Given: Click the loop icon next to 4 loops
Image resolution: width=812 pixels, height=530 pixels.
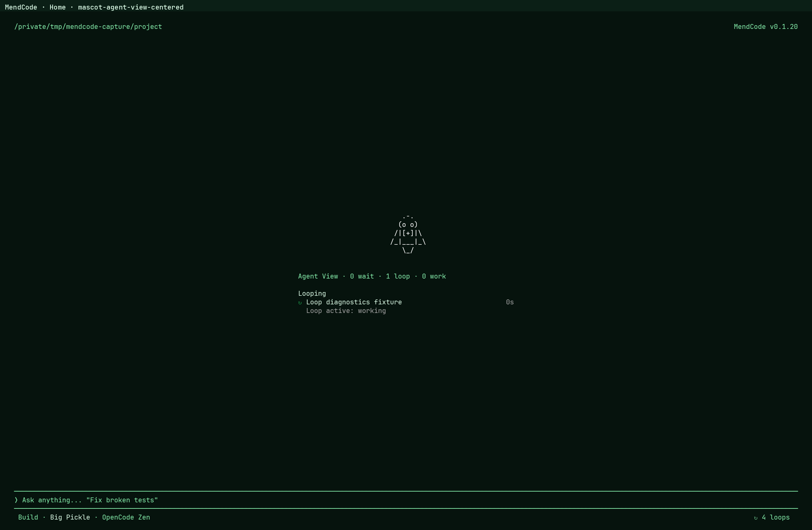Looking at the screenshot, I should tap(755, 518).
